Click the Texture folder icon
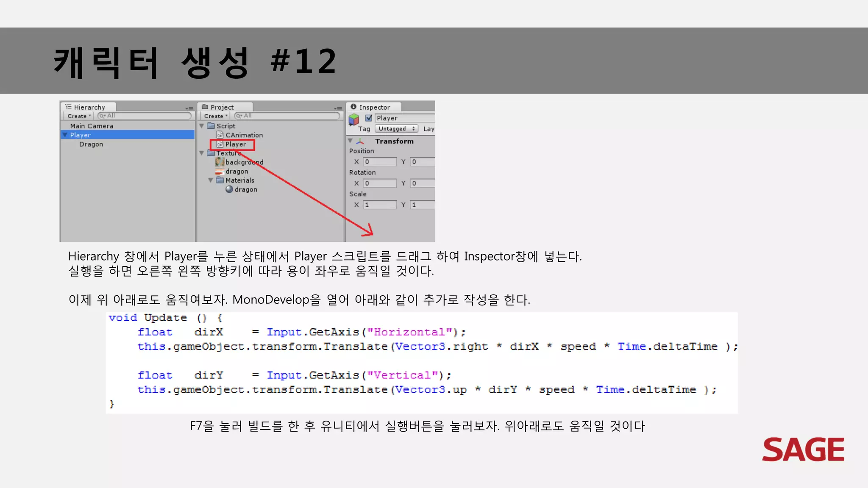 (211, 153)
